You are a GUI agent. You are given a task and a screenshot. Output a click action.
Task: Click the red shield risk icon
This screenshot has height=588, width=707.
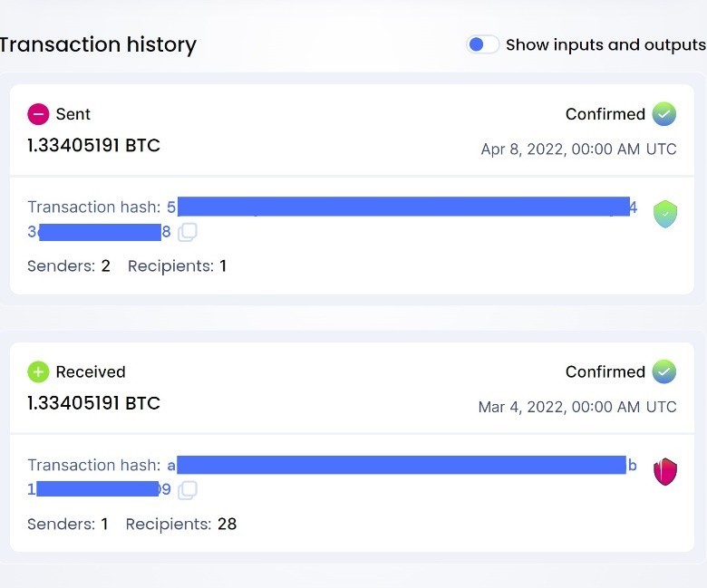665,471
